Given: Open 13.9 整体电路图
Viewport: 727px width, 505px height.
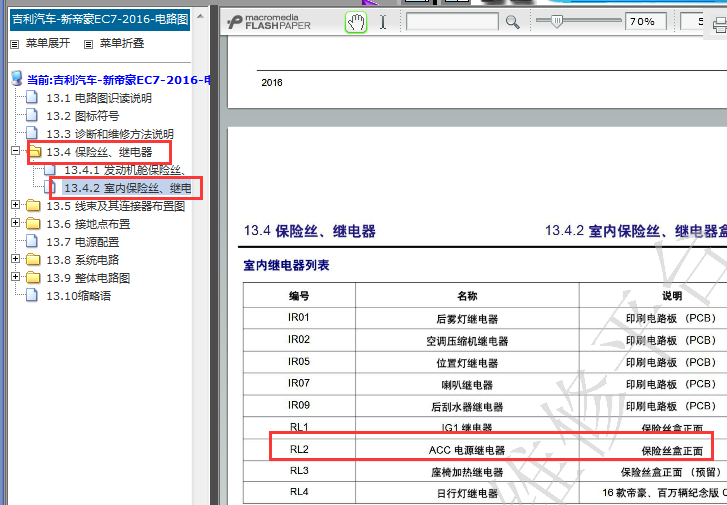Looking at the screenshot, I should pyautogui.click(x=88, y=278).
